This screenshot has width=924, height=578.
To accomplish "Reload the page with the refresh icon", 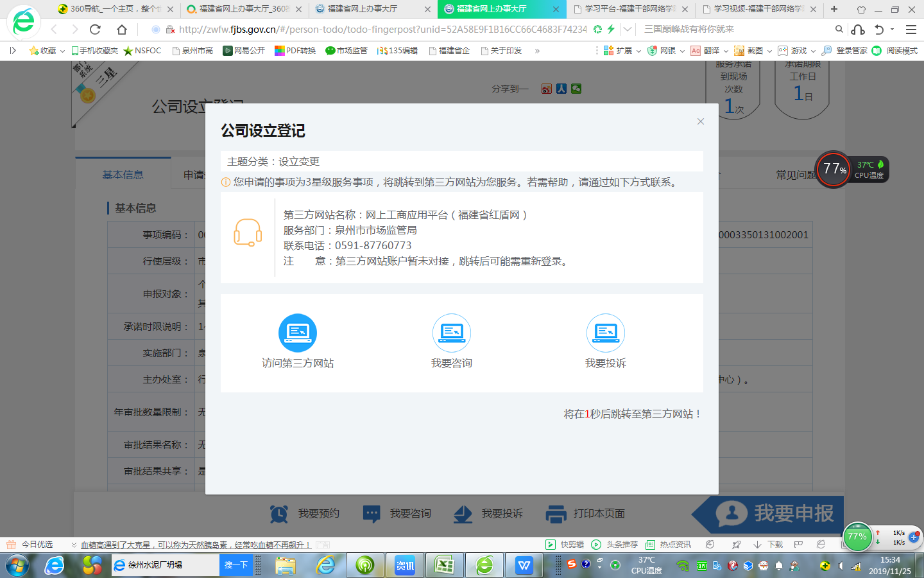I will (x=96, y=30).
